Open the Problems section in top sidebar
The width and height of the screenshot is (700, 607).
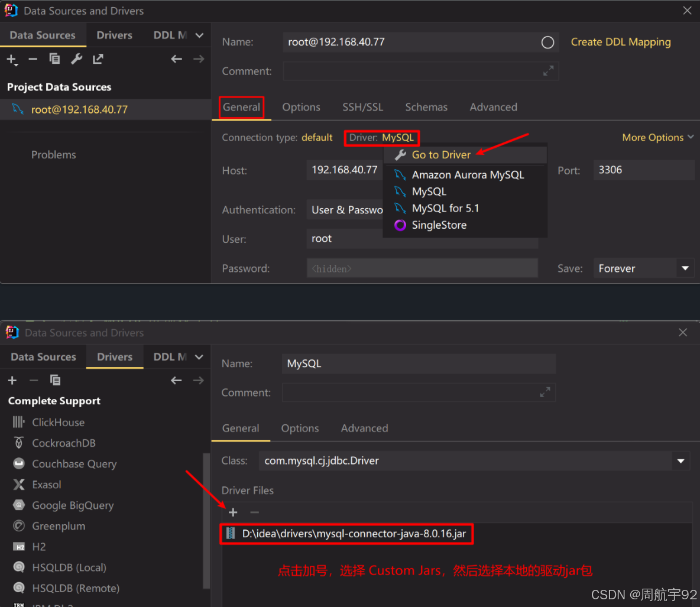coord(54,155)
